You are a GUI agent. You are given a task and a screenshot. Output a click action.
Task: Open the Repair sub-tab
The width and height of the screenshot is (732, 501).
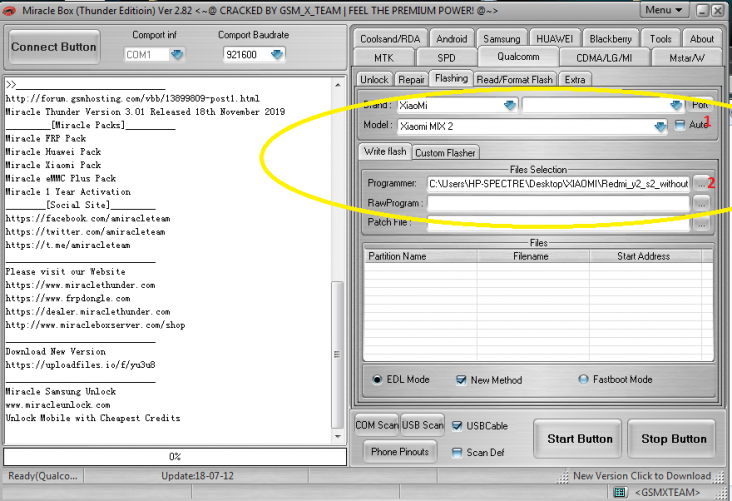[411, 79]
